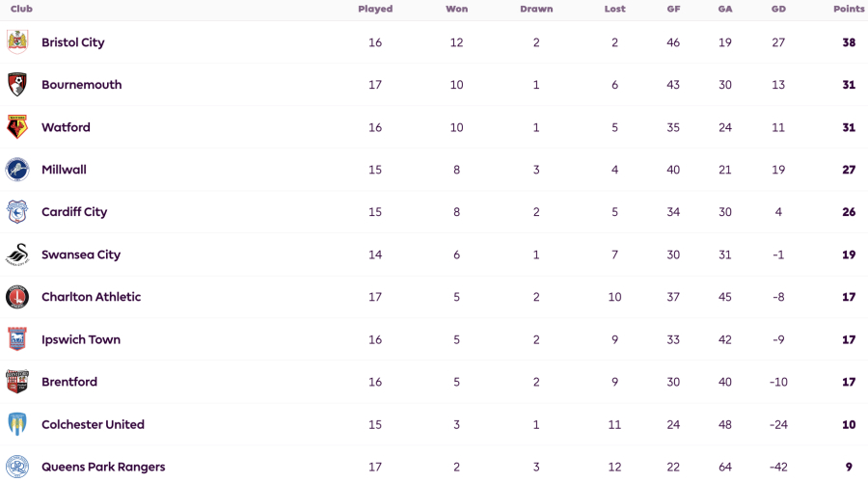Open the Bristol City team link

tap(73, 42)
